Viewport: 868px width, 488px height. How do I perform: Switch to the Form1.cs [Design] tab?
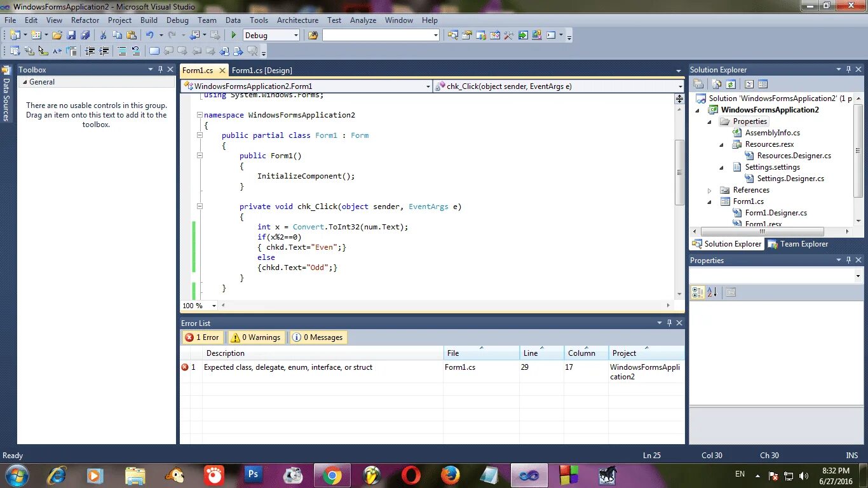point(262,70)
